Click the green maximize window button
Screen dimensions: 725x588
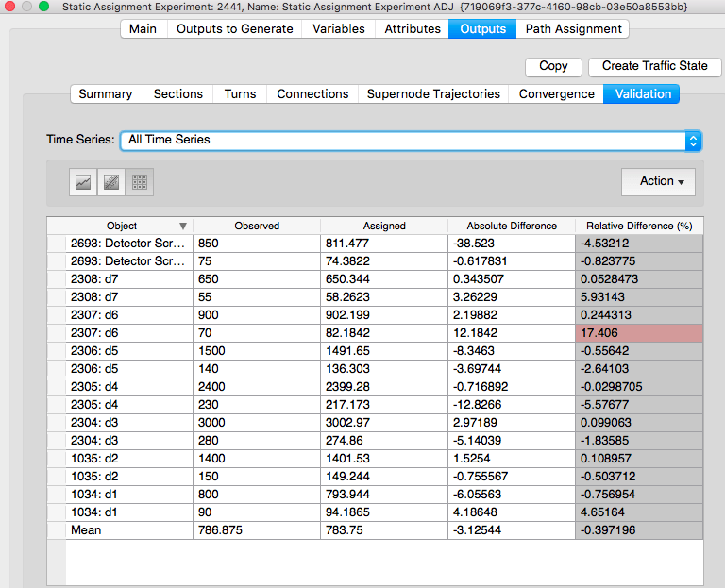44,6
